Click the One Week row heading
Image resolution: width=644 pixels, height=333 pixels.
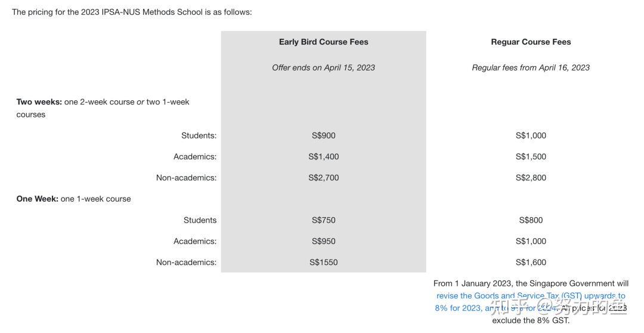[73, 199]
